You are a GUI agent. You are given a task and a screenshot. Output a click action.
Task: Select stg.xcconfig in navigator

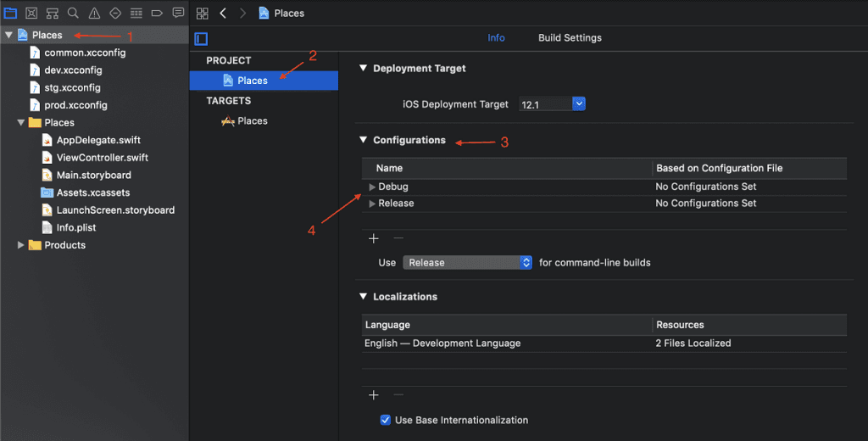[x=72, y=87]
